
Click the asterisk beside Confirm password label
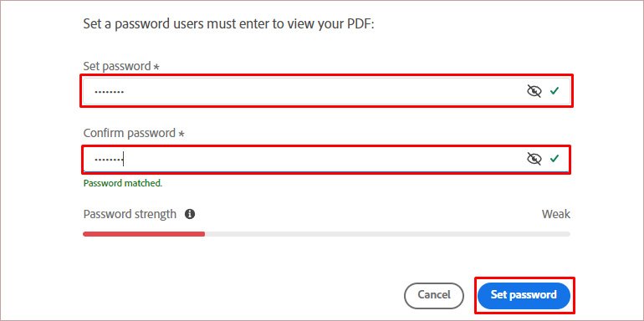(181, 134)
